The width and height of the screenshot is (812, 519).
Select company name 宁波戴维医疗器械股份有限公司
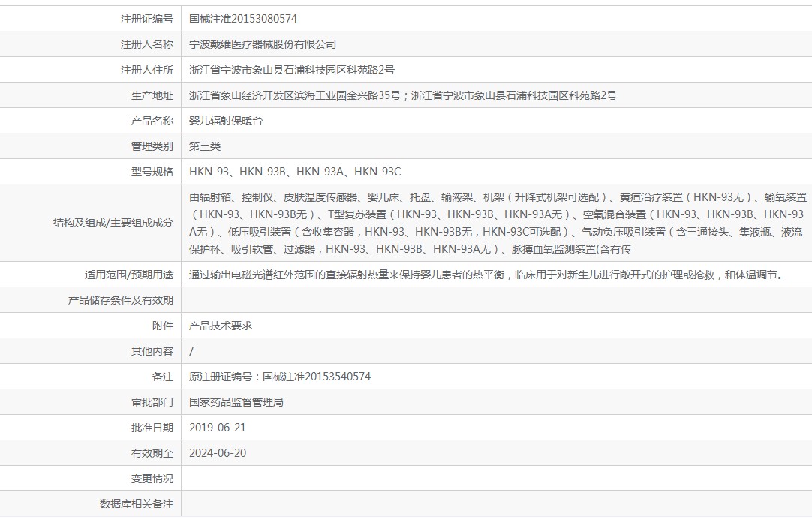(x=263, y=44)
